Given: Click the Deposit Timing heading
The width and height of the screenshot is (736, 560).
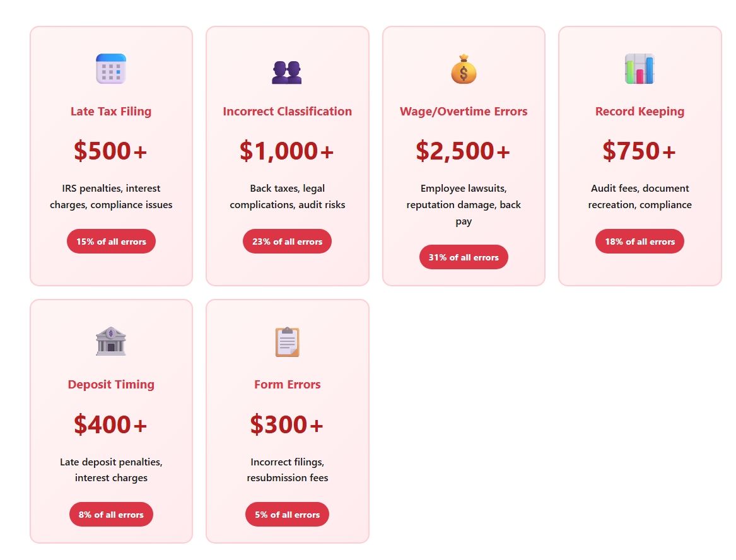Looking at the screenshot, I should (x=111, y=385).
